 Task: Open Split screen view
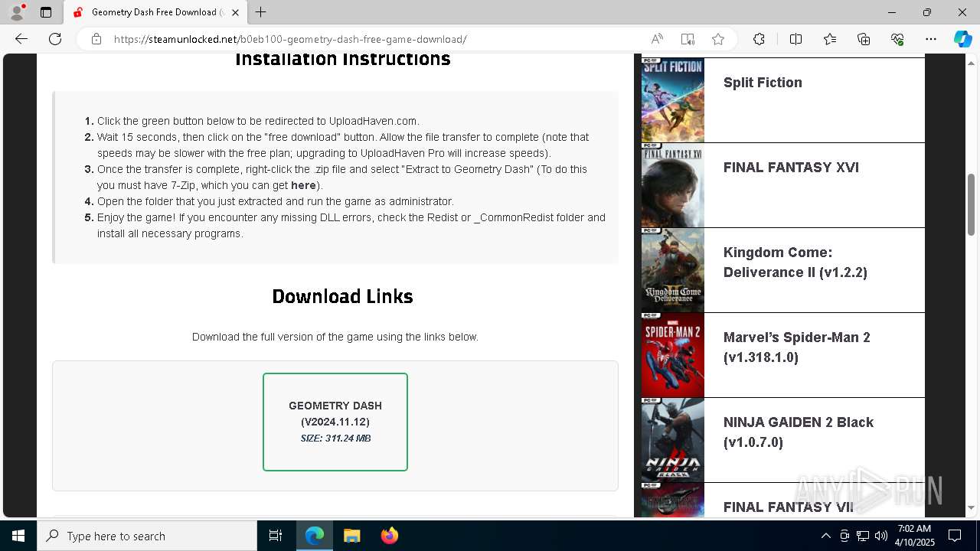coord(795,39)
